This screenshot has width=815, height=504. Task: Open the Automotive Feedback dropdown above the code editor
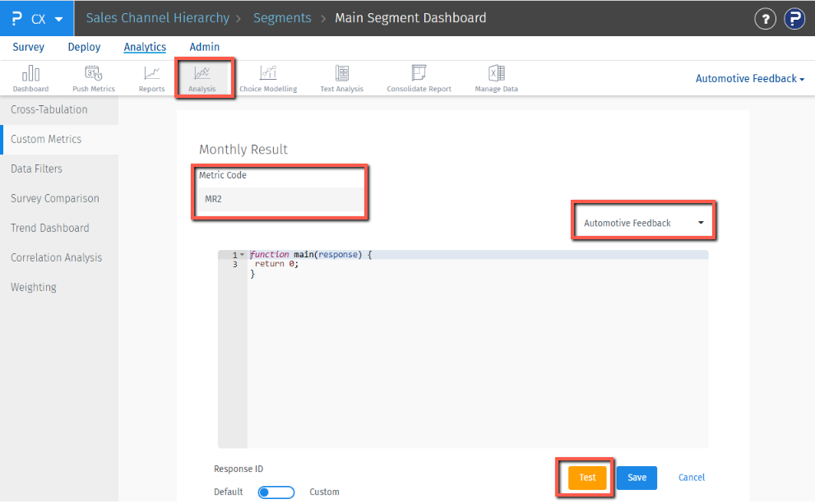pos(643,223)
